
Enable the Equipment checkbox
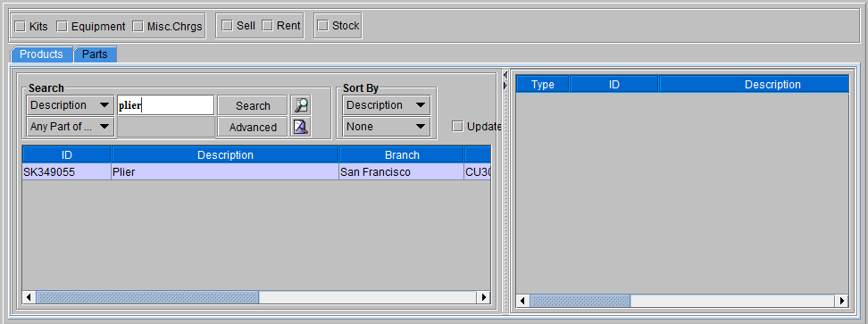coord(62,26)
